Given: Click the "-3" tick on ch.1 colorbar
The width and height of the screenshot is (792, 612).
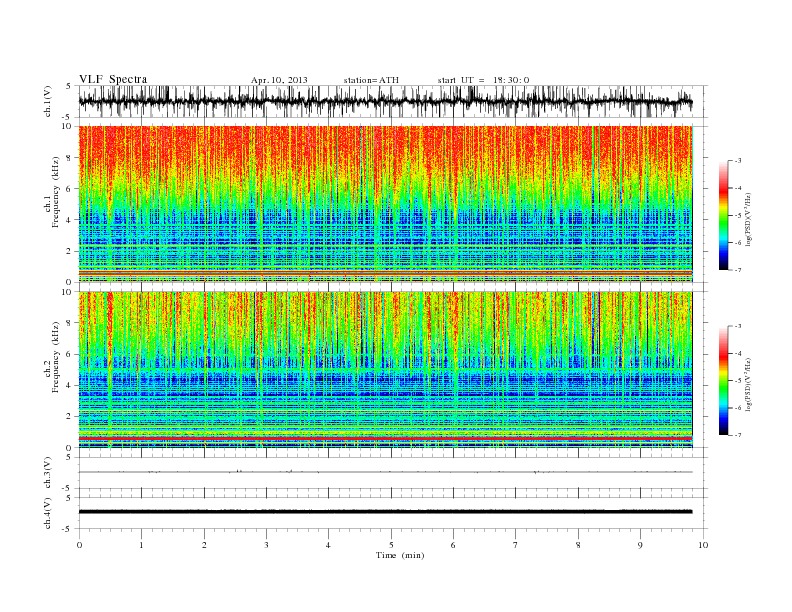Looking at the screenshot, I should point(738,161).
